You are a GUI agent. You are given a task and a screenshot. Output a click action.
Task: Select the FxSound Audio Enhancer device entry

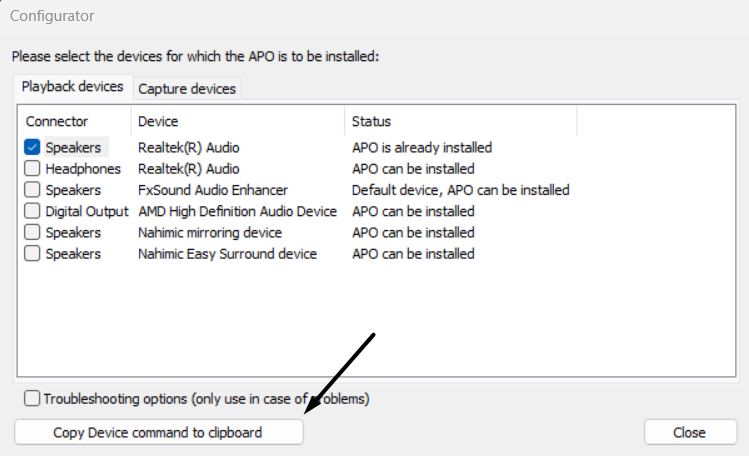[212, 190]
